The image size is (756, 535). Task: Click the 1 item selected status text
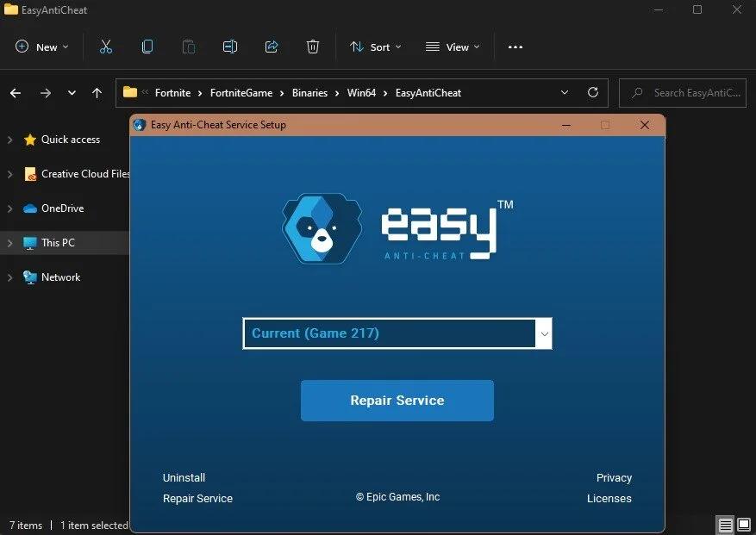(94, 526)
